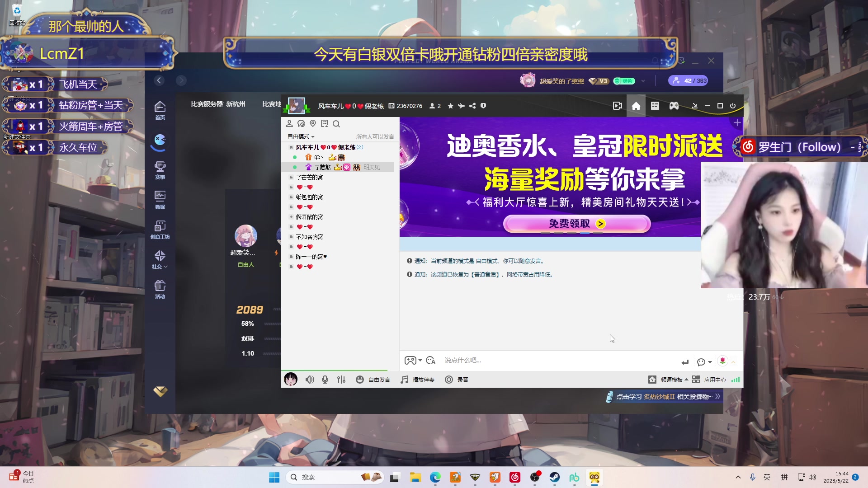The width and height of the screenshot is (868, 488).
Task: Show hidden system tray icons
Action: pos(738,477)
